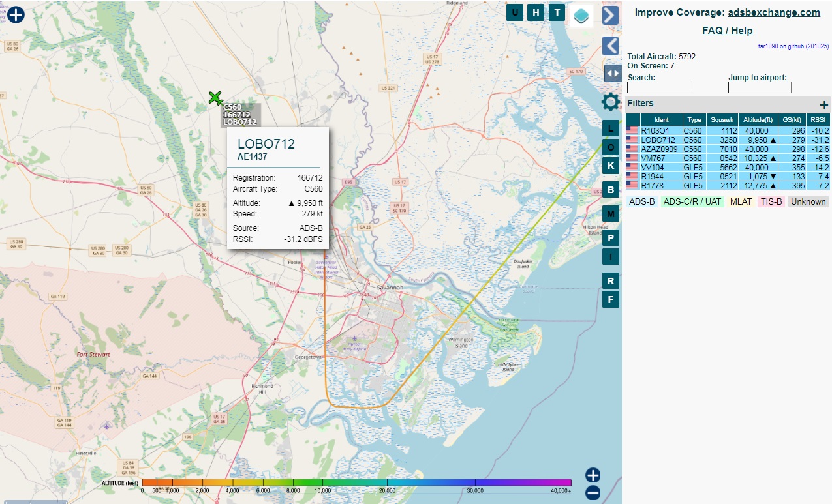Select the VV104 aircraft row
Screen dimensions: 832x504
[728, 168]
